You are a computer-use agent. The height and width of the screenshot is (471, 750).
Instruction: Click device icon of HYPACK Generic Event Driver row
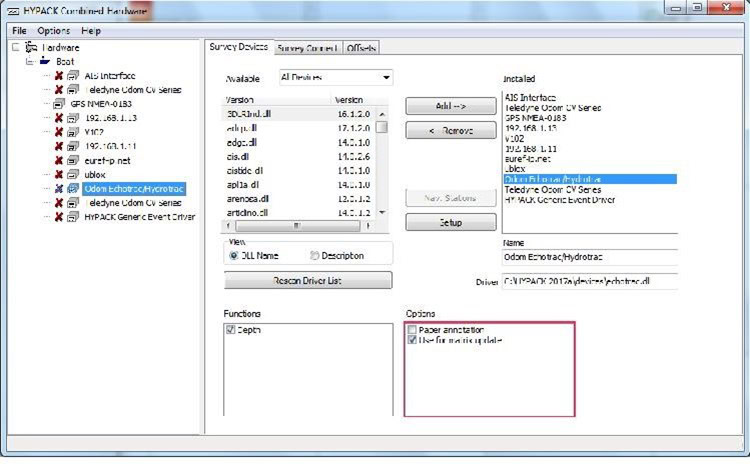click(x=73, y=217)
